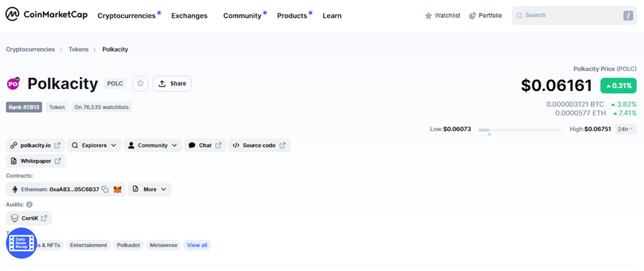Click the Polkacity breadcrumb text
644x271 pixels.
point(115,49)
